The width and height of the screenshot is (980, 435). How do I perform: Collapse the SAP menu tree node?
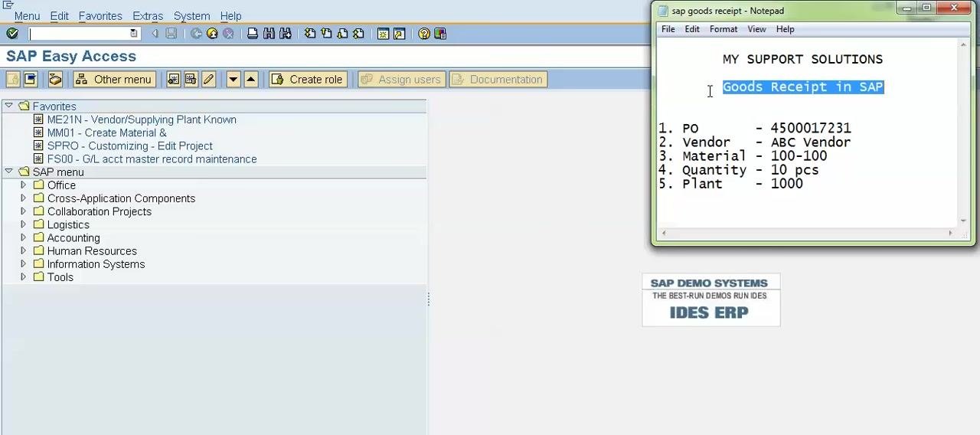pos(8,172)
